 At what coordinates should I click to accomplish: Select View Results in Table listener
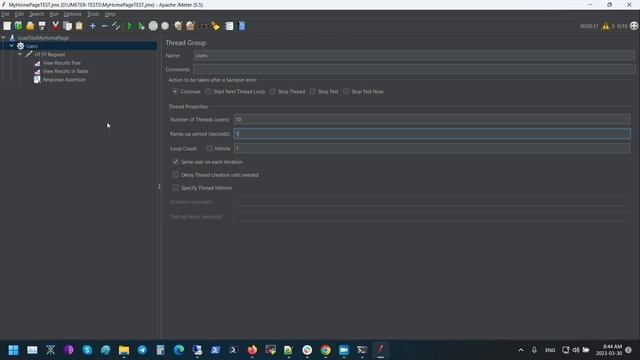coord(65,71)
